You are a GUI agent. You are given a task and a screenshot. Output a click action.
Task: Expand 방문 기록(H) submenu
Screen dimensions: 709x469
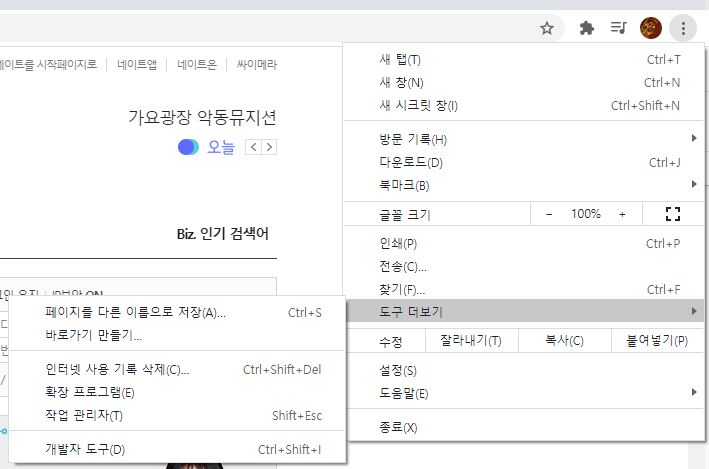pyautogui.click(x=524, y=139)
